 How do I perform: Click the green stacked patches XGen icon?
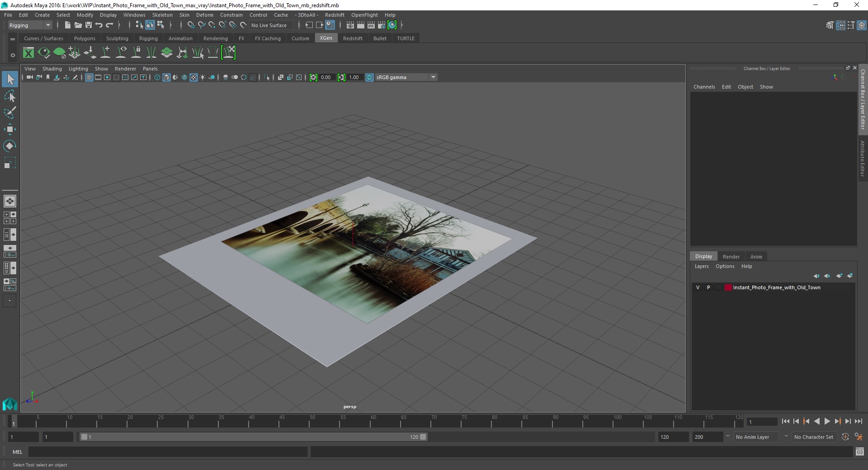coord(167,53)
